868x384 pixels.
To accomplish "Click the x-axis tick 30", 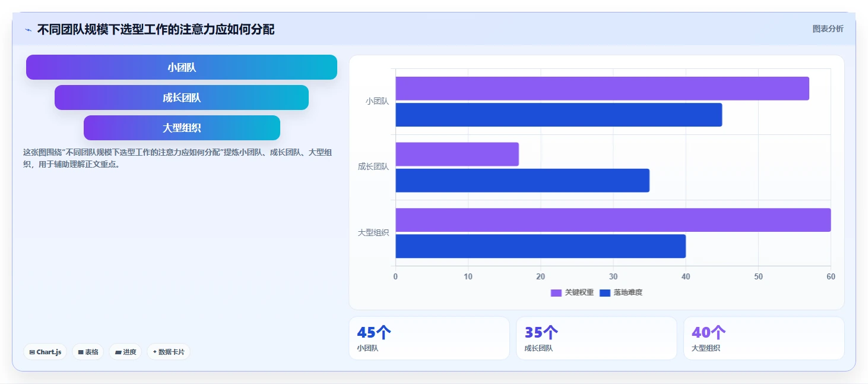I will [x=613, y=276].
